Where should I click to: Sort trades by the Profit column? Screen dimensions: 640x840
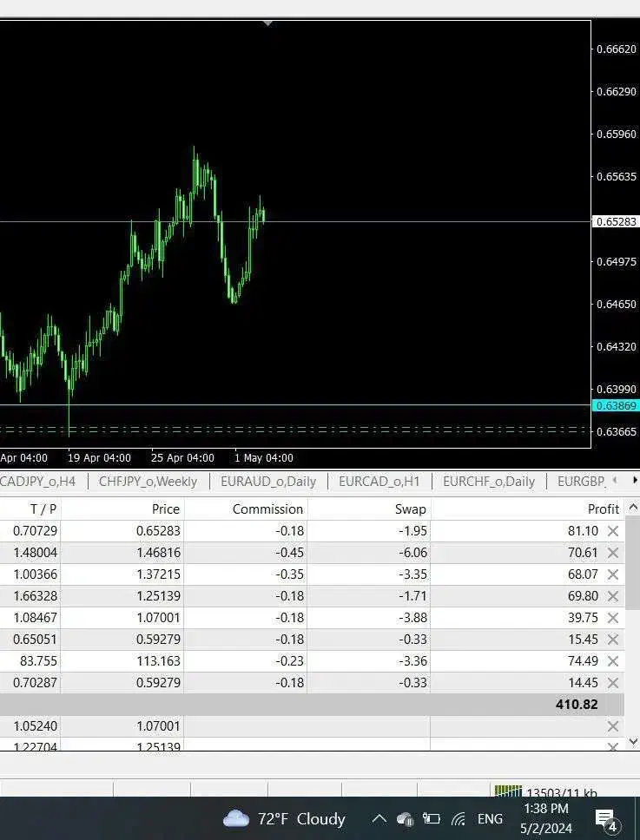tap(603, 509)
